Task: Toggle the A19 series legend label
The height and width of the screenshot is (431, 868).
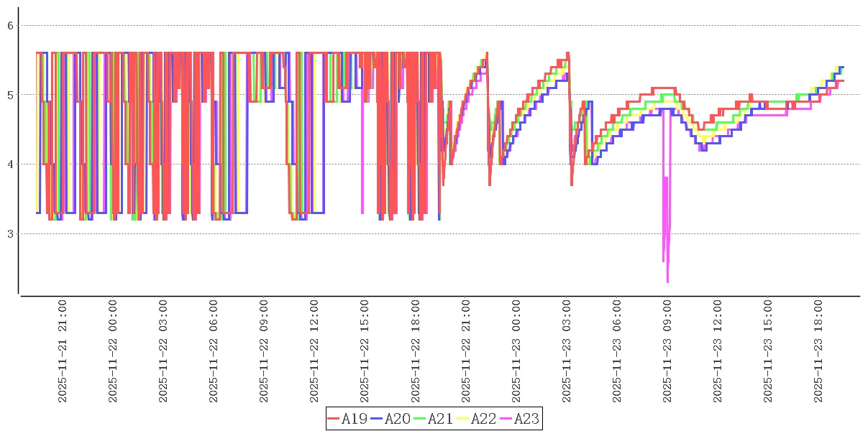Action: [355, 419]
